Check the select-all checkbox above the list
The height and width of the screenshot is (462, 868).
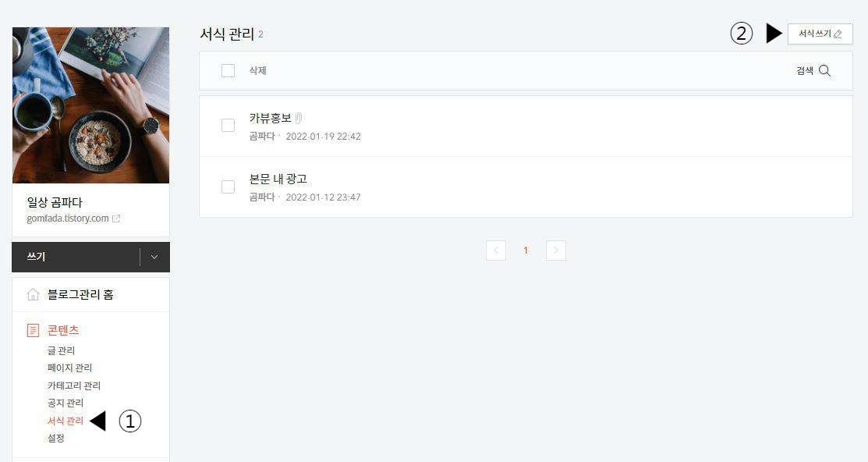click(228, 70)
